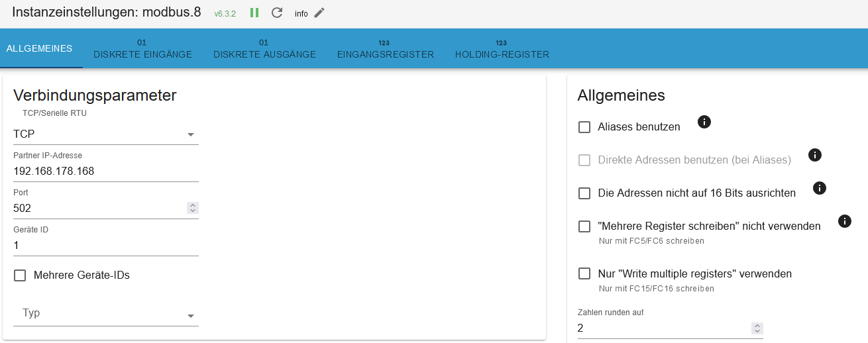Expand the Typ dropdown
Viewport: 868px width, 343px height.
pos(106,313)
